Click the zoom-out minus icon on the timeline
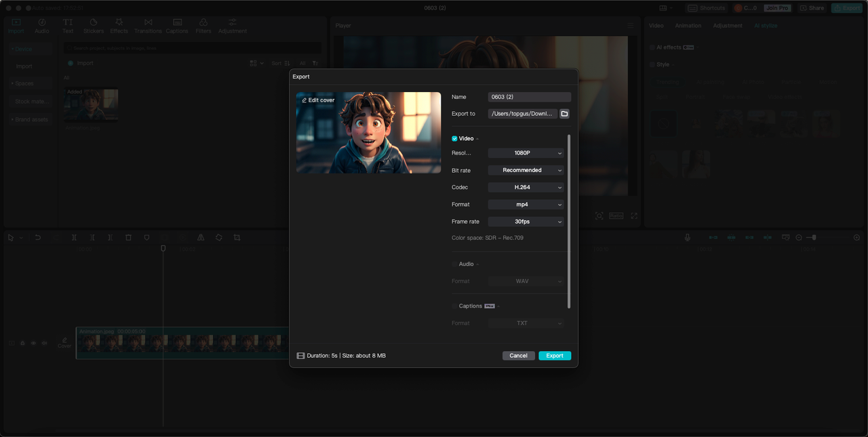The image size is (868, 437). 799,238
